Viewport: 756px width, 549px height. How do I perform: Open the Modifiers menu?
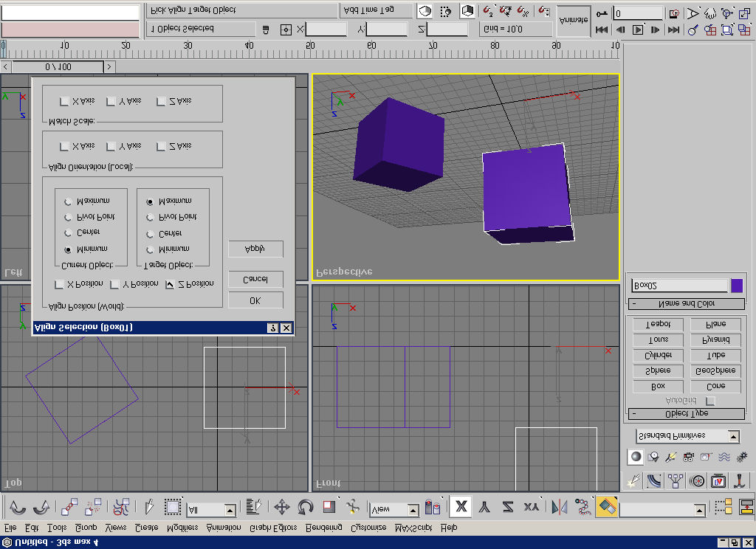[x=182, y=528]
